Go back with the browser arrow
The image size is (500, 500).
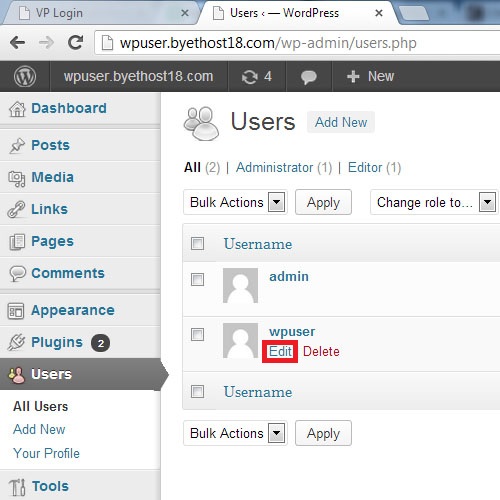click(x=18, y=43)
